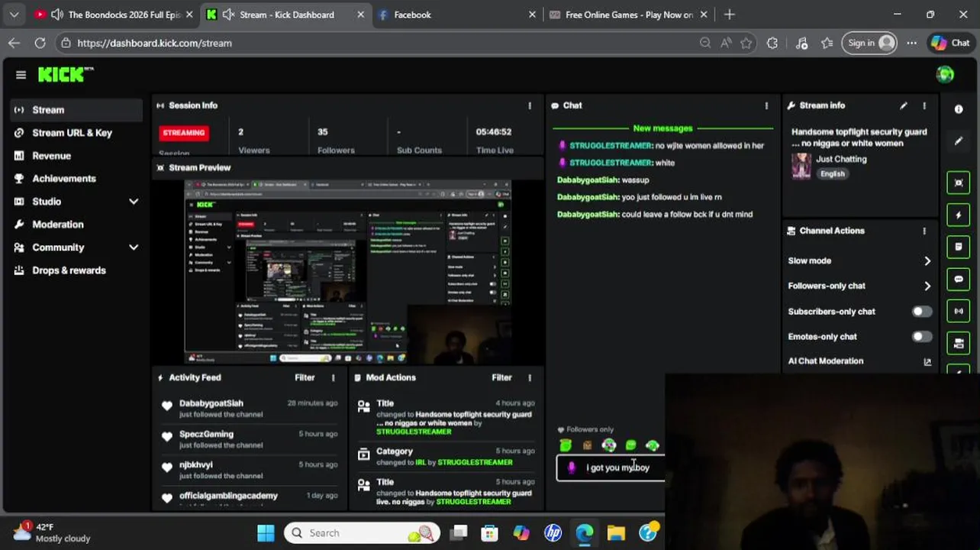
Task: Open the HP app in the taskbar
Action: 553,533
